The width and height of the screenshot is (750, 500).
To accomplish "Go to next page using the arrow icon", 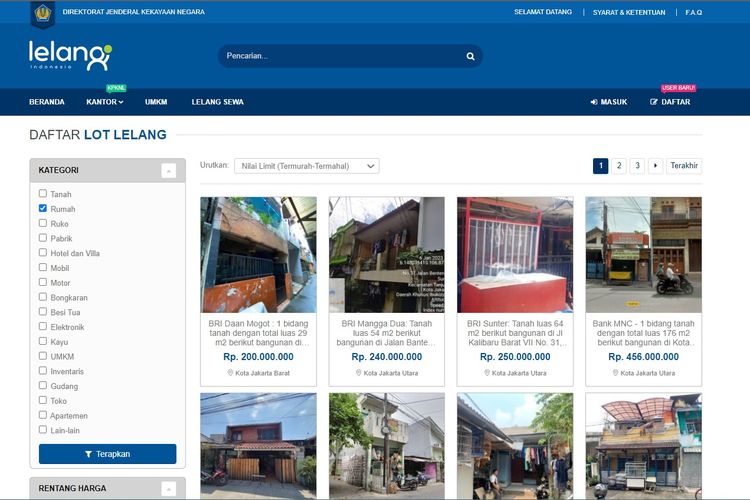I will tap(655, 166).
